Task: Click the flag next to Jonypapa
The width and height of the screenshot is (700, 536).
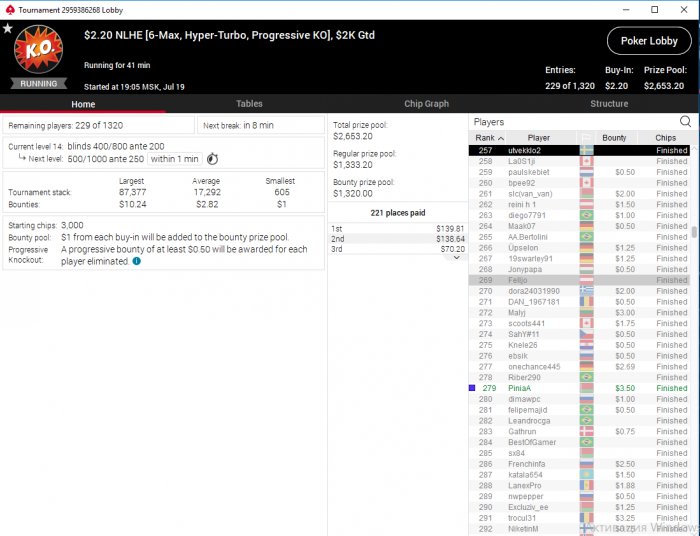Action: [x=587, y=269]
